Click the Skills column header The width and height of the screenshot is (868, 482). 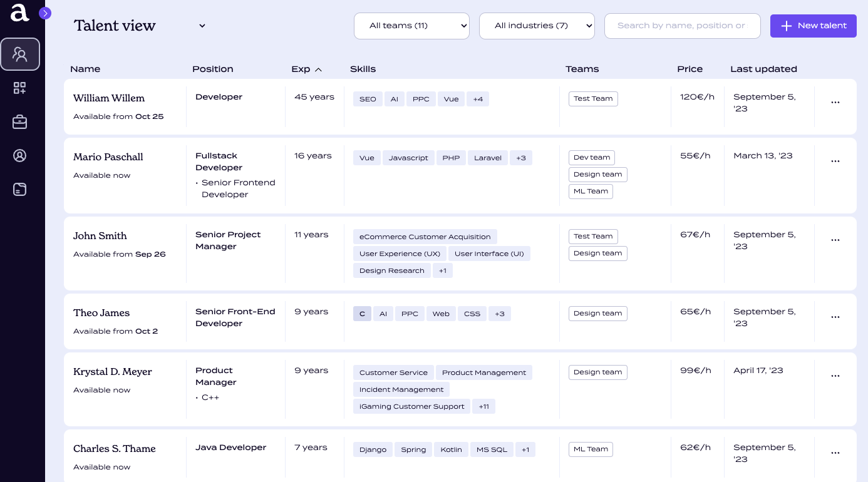[363, 69]
